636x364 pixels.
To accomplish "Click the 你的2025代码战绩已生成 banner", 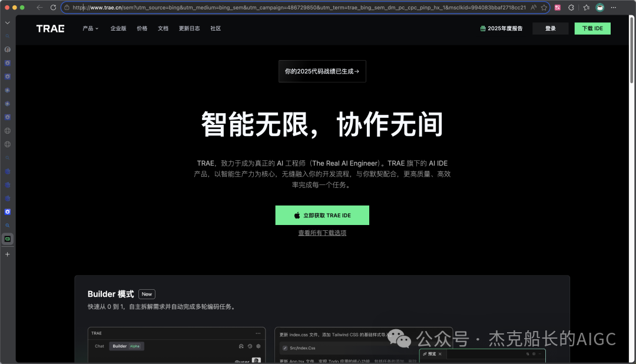I will tap(322, 71).
